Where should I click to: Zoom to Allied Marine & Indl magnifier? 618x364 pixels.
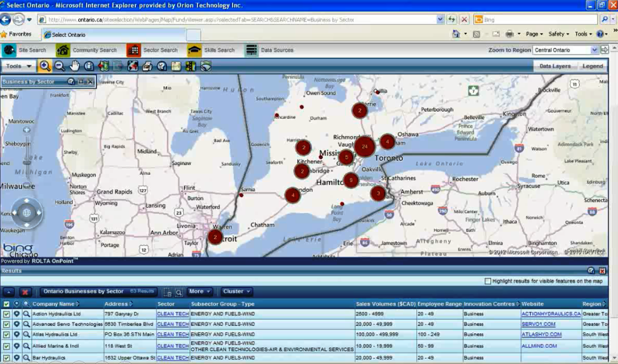(x=26, y=346)
